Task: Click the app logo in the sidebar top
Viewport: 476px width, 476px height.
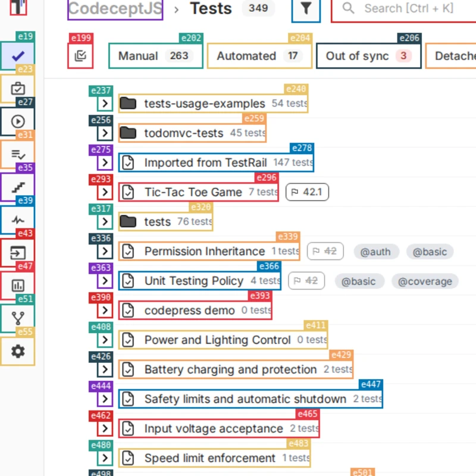Action: tap(18, 7)
